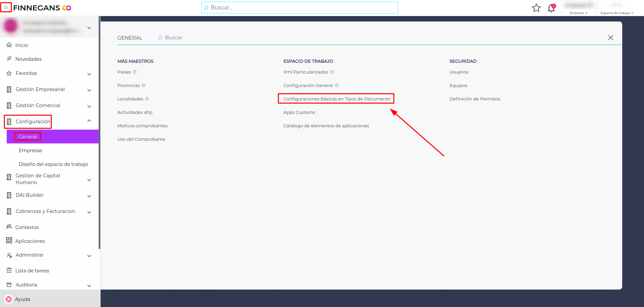This screenshot has height=307, width=644.
Task: Open the Empresa dropdown
Action: click(579, 13)
